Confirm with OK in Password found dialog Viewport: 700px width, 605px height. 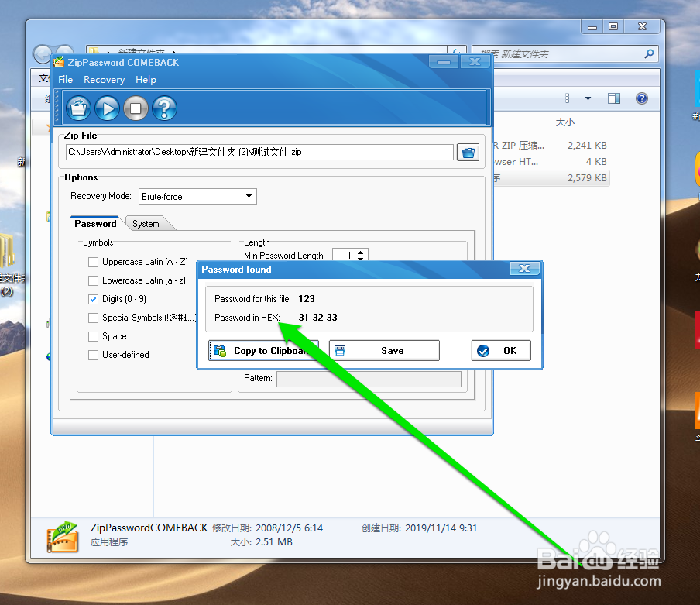501,351
